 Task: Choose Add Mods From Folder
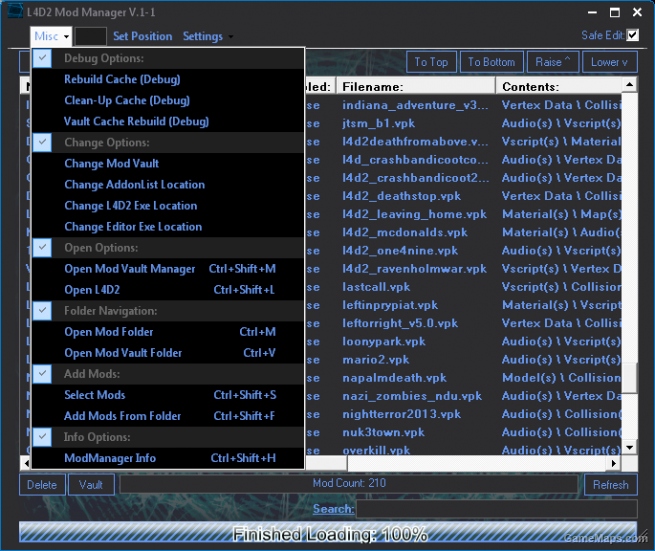[x=168, y=416]
